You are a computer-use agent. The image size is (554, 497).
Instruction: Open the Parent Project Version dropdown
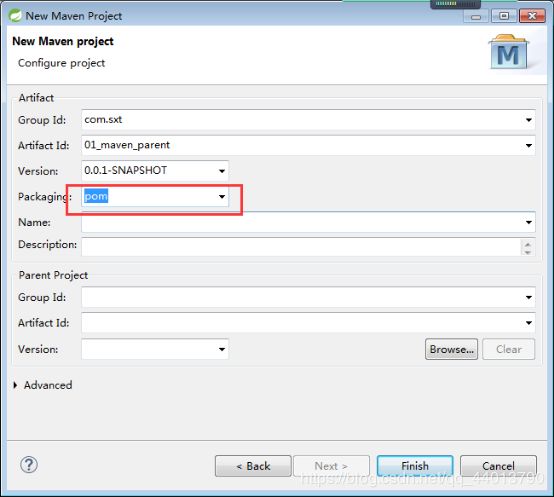[222, 349]
